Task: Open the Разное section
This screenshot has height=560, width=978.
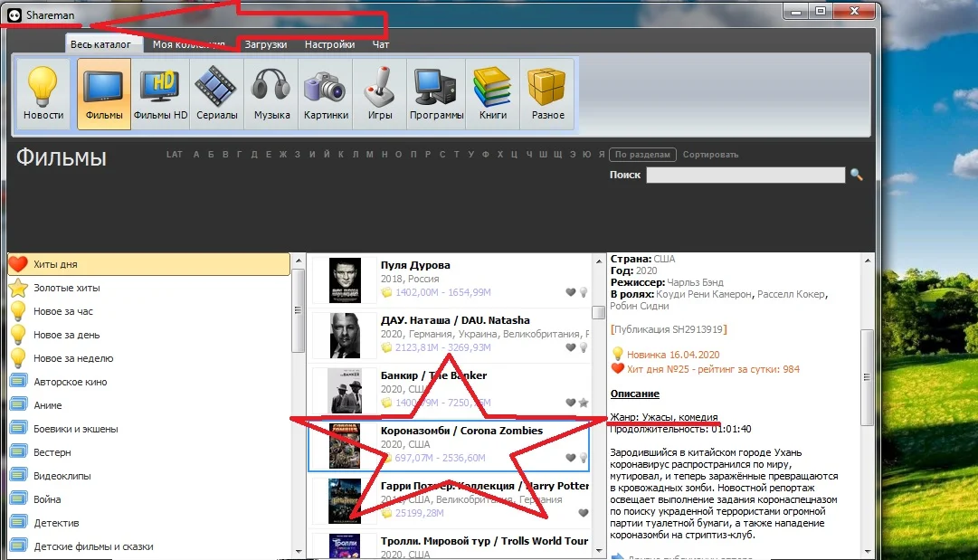Action: pos(546,92)
